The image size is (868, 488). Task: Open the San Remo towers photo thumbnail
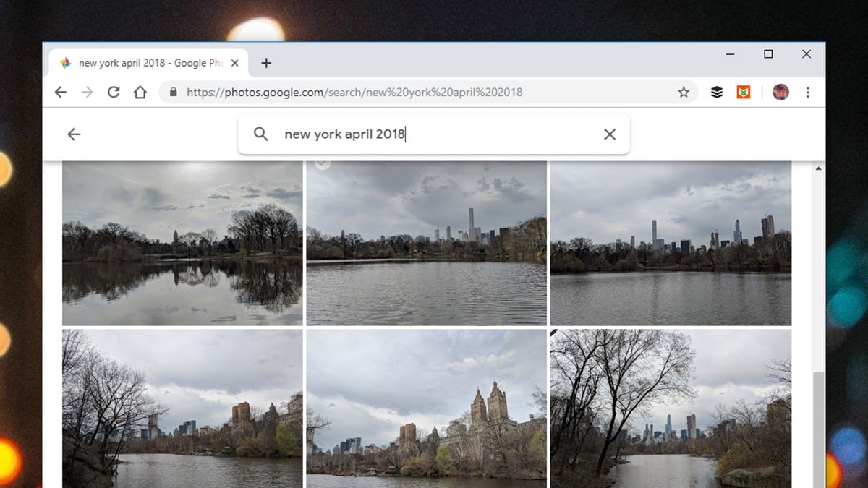click(425, 408)
